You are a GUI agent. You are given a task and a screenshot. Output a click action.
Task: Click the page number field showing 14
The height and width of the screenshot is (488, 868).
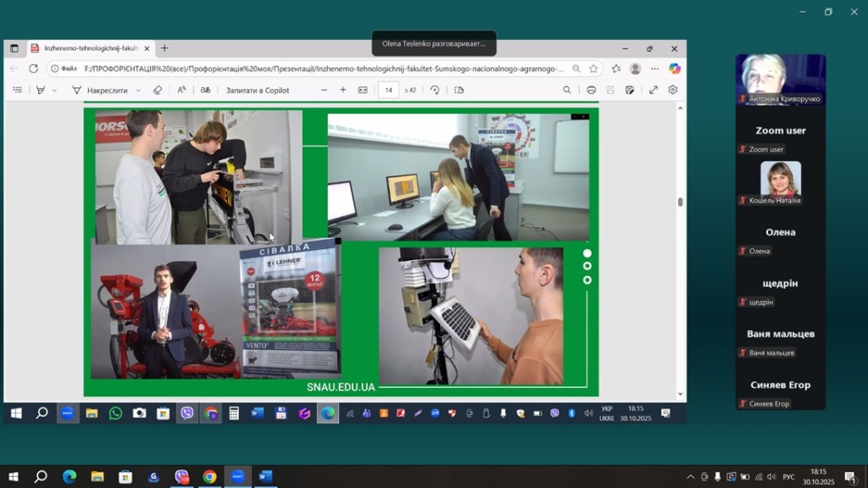(x=388, y=90)
